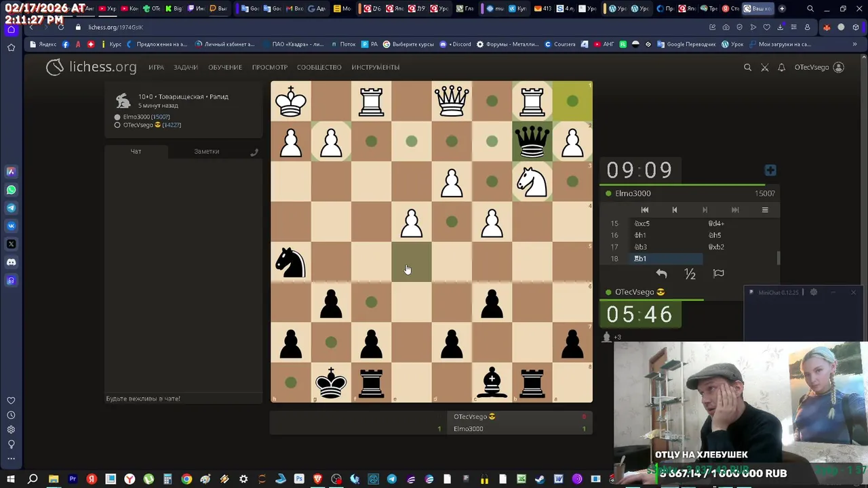
Task: Open the browser sidebar settings gear
Action: coord(11,430)
